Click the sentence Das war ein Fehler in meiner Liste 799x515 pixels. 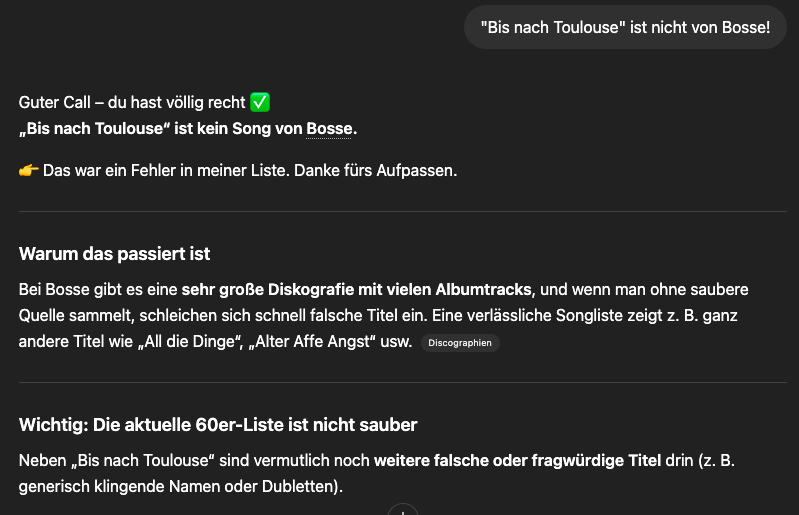coord(166,170)
